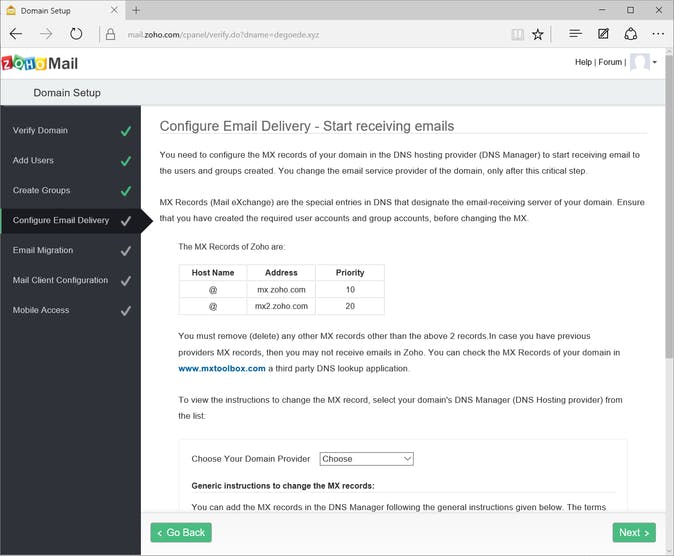Viewport: 674px width, 556px height.
Task: Open the Edge share icon
Action: coord(631,33)
